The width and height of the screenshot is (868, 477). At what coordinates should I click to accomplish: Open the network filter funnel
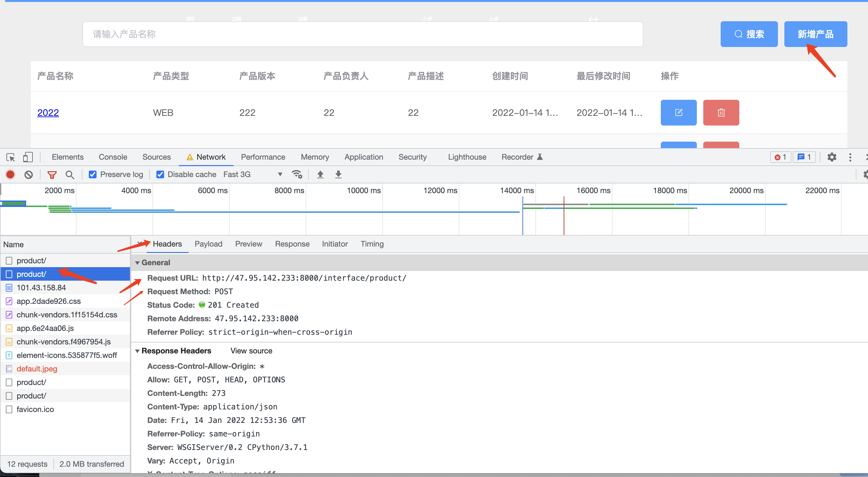52,174
